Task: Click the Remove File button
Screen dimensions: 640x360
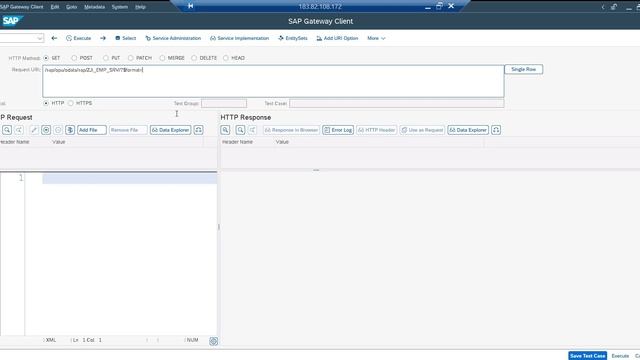Action: click(x=128, y=130)
